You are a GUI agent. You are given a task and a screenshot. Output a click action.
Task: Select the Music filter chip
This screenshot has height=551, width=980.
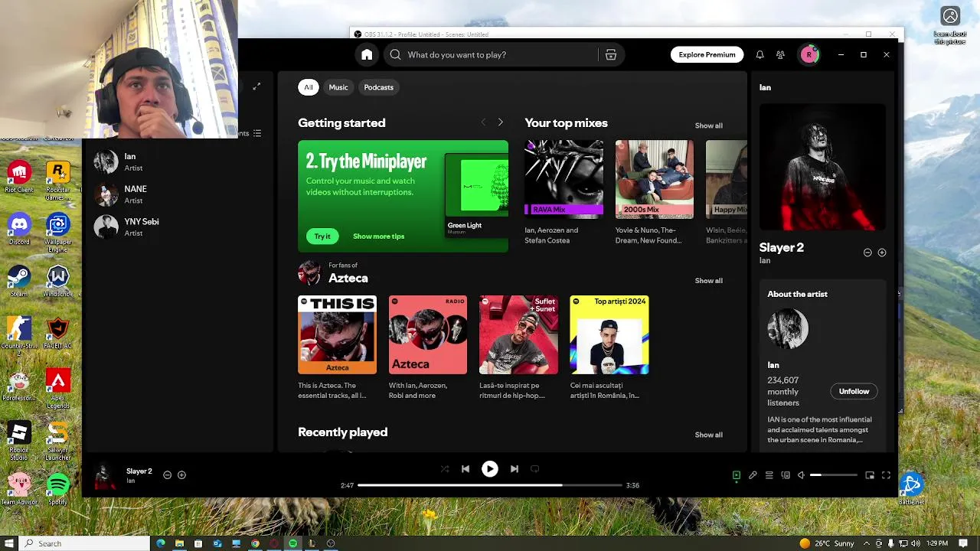pos(338,87)
